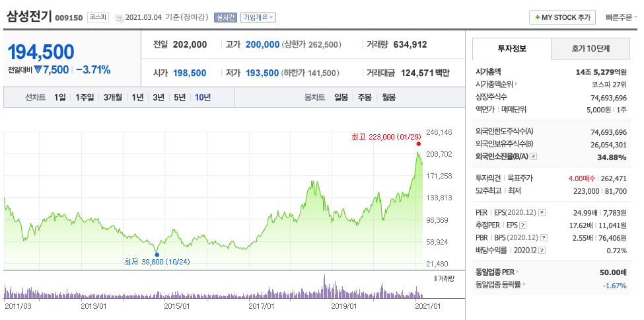
Task: Select the 1일 line chart period
Action: (60, 97)
